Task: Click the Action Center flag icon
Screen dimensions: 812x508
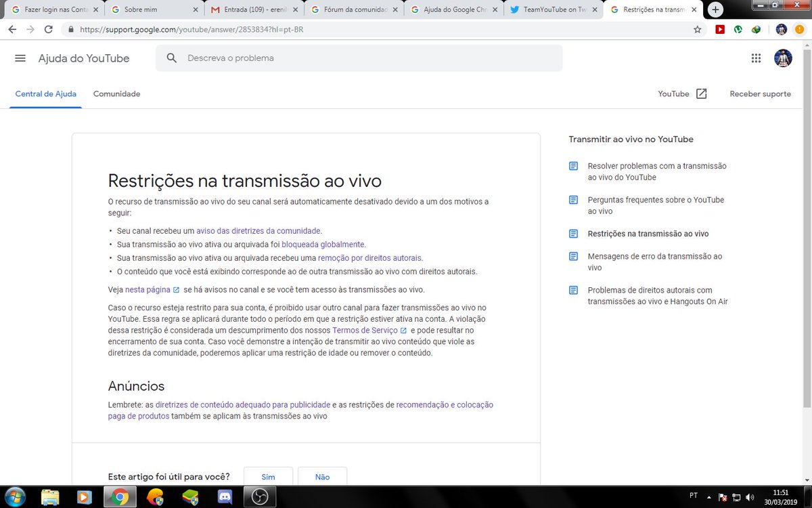Action: pyautogui.click(x=723, y=496)
